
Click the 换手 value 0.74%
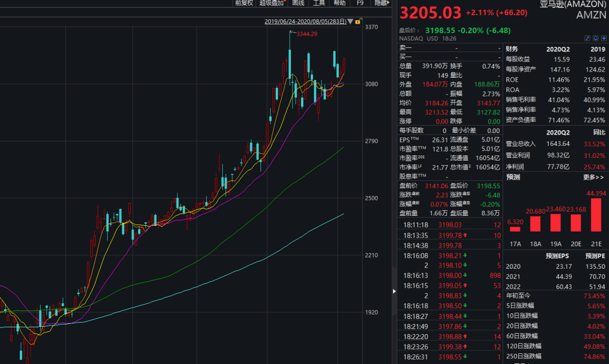tap(491, 66)
